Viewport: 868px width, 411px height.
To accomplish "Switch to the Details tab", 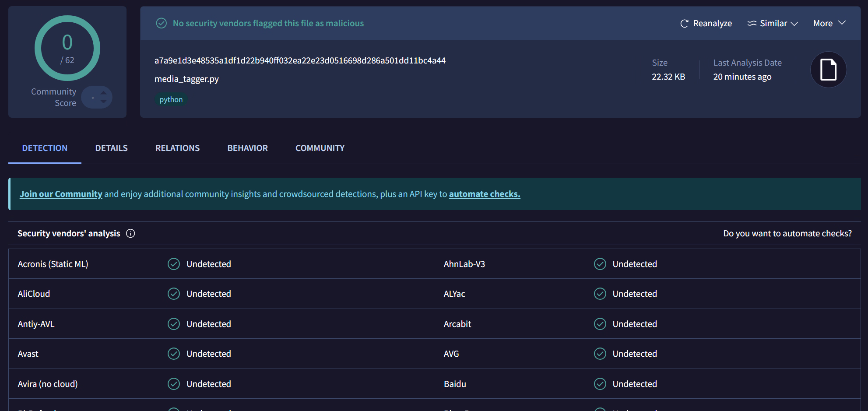I will [x=112, y=148].
